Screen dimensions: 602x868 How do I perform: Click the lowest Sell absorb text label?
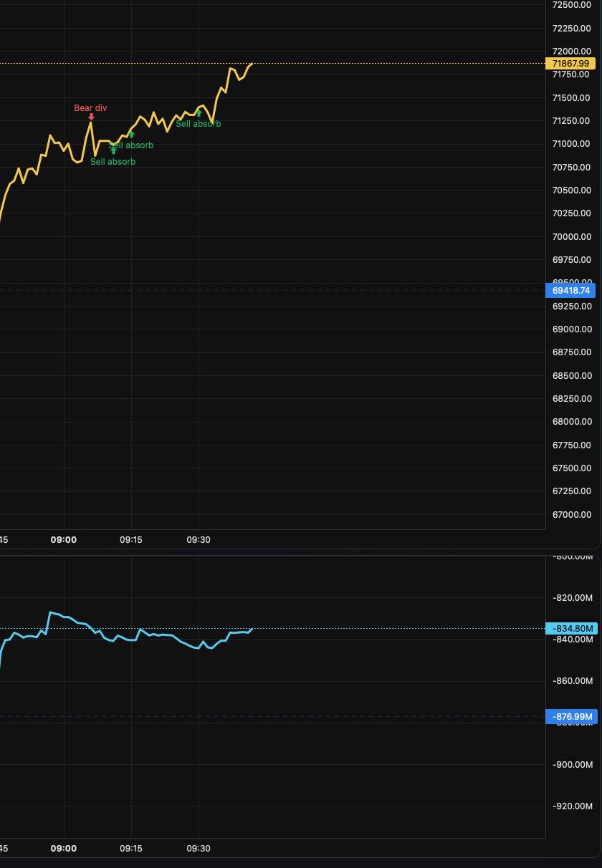pyautogui.click(x=113, y=162)
